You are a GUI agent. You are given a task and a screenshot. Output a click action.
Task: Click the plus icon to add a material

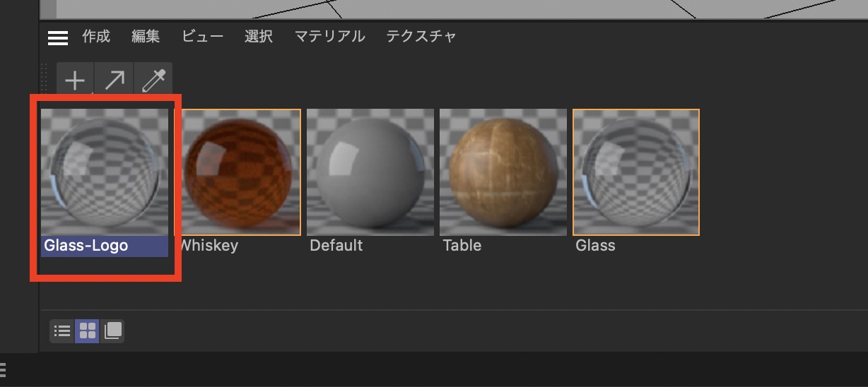(x=74, y=81)
